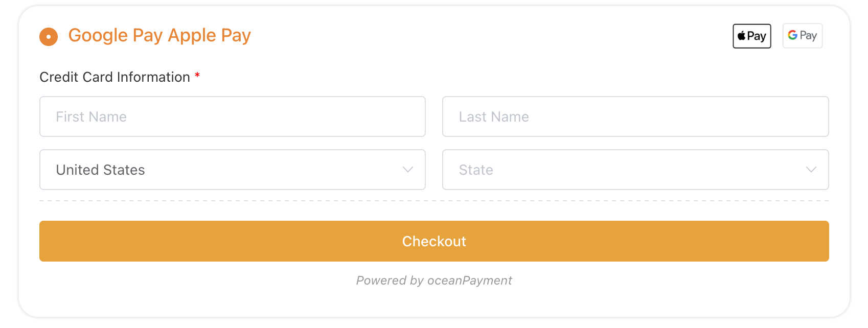The height and width of the screenshot is (328, 868).
Task: Click the word oceanPayment in footer
Action: pos(469,280)
